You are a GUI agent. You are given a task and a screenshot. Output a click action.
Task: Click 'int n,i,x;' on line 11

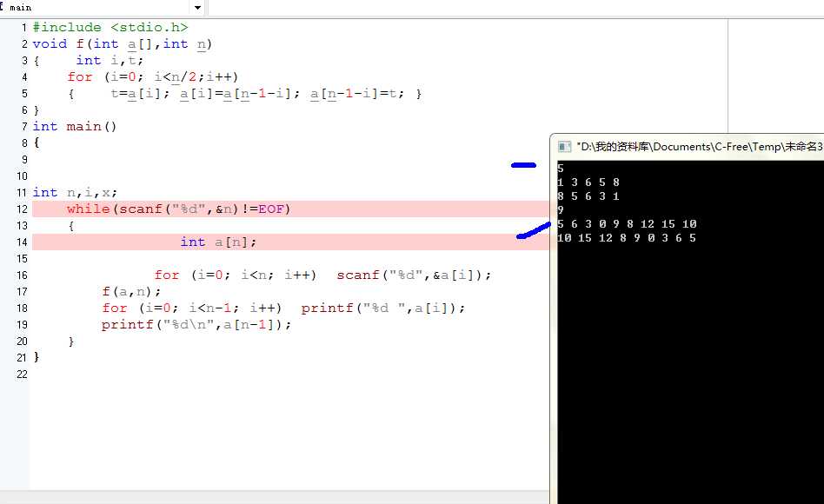click(x=75, y=192)
